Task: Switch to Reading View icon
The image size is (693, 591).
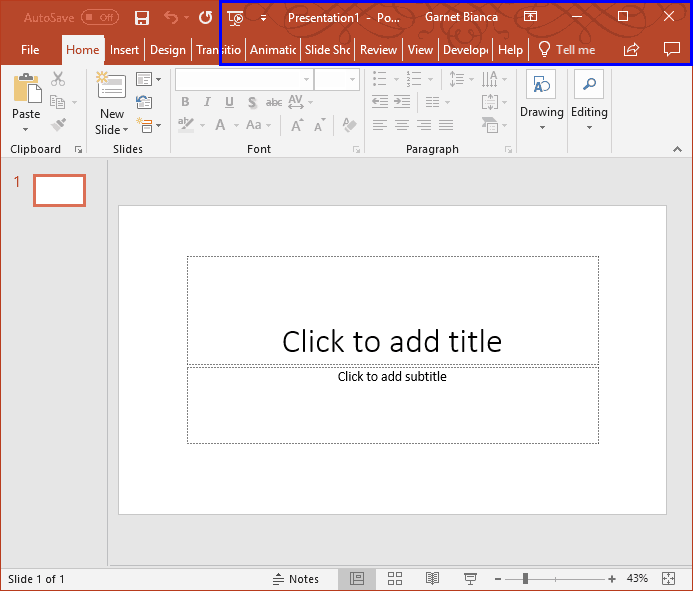Action: click(432, 578)
